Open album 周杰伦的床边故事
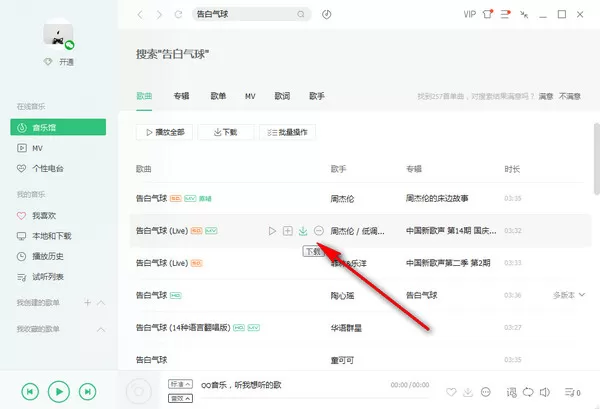Screen dimensions: 600x409 click(x=437, y=198)
